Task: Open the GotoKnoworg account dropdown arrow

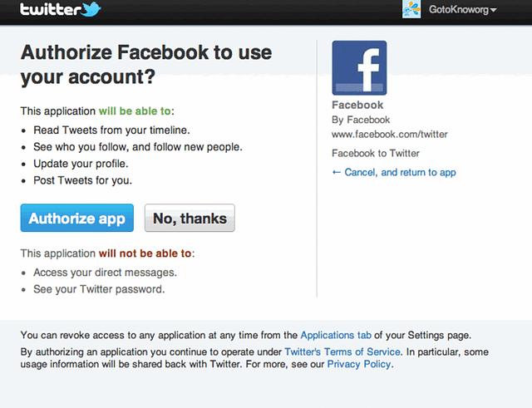Action: [493, 10]
